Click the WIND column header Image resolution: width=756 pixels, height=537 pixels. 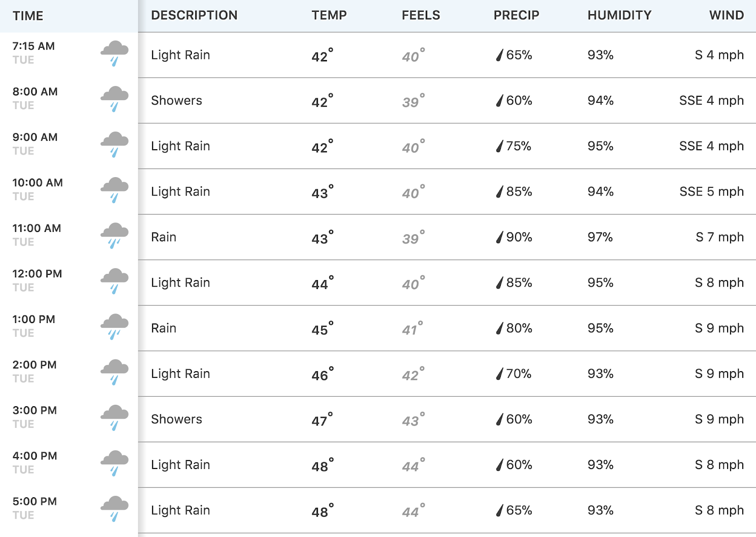(x=726, y=15)
